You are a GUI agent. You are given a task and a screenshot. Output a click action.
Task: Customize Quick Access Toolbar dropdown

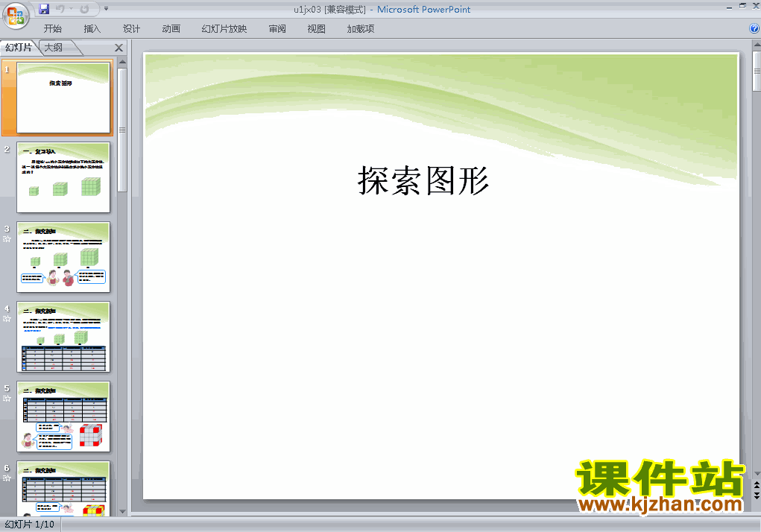point(107,9)
